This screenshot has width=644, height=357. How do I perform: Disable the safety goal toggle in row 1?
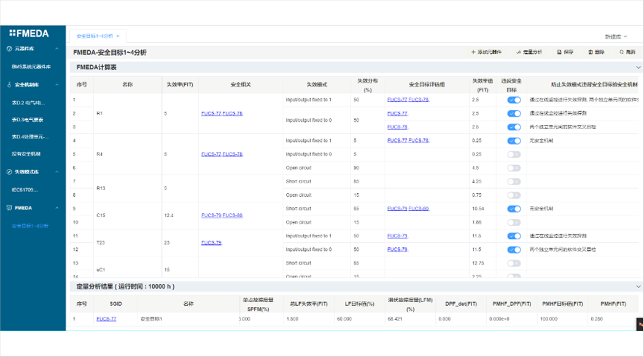514,100
